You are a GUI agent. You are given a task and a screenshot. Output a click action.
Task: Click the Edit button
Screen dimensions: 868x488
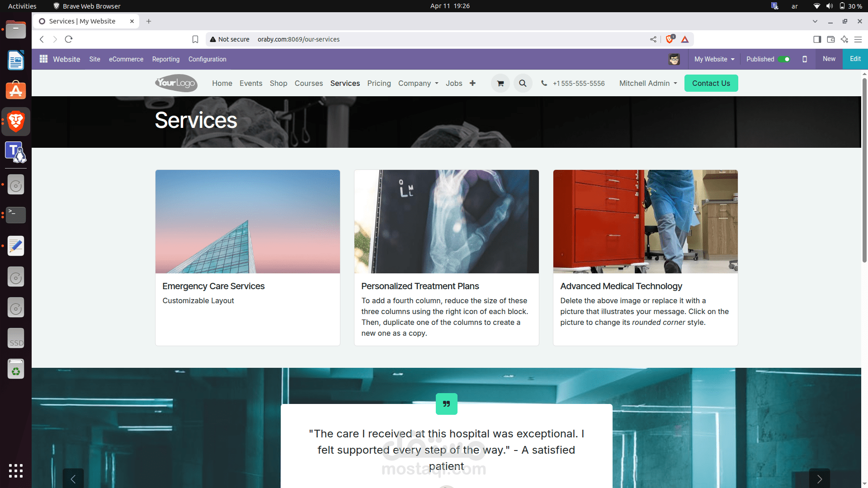[855, 59]
